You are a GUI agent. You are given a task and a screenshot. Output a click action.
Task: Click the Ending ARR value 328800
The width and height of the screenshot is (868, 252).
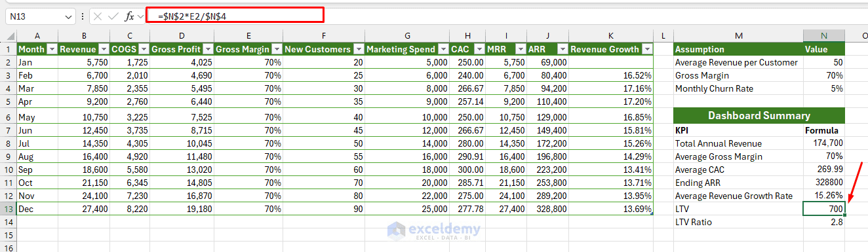click(x=824, y=183)
